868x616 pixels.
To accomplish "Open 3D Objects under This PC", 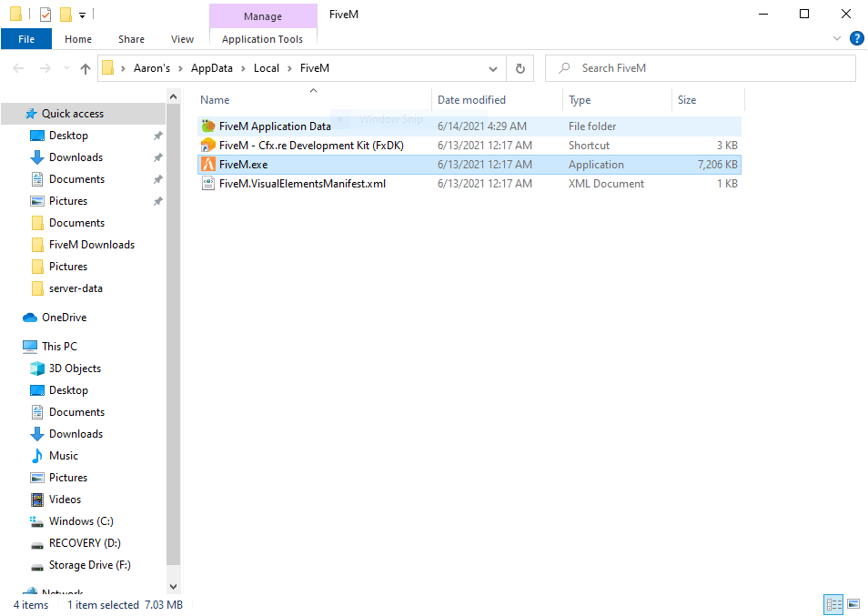I will coord(75,369).
